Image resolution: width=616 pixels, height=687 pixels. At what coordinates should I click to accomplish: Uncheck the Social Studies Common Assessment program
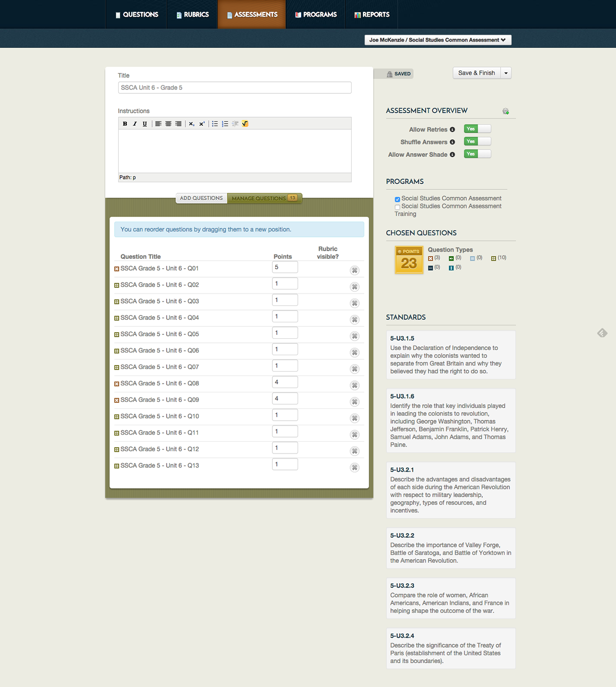coord(397,199)
